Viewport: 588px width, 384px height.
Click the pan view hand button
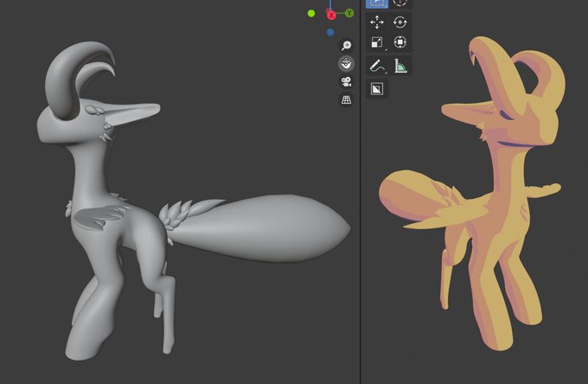(346, 63)
